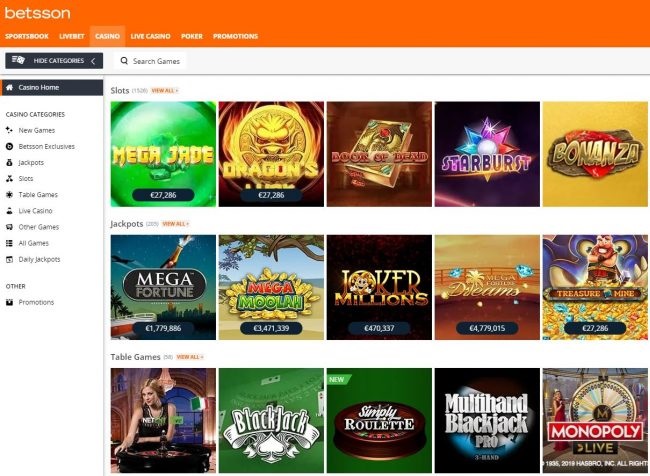Image resolution: width=650 pixels, height=476 pixels.
Task: Open Multihand Blackjack Pro game
Action: pos(487,420)
